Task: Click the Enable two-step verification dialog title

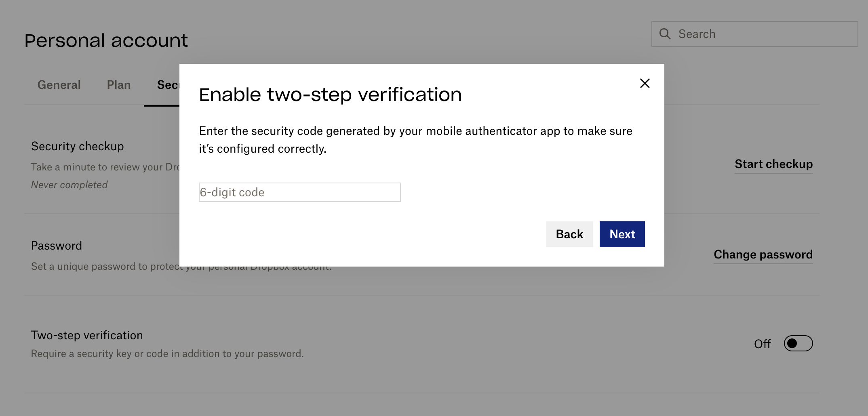Action: click(x=330, y=95)
